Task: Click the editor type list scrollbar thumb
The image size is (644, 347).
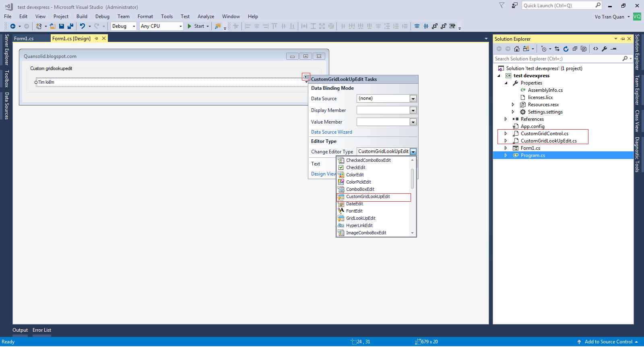Action: coord(412,178)
